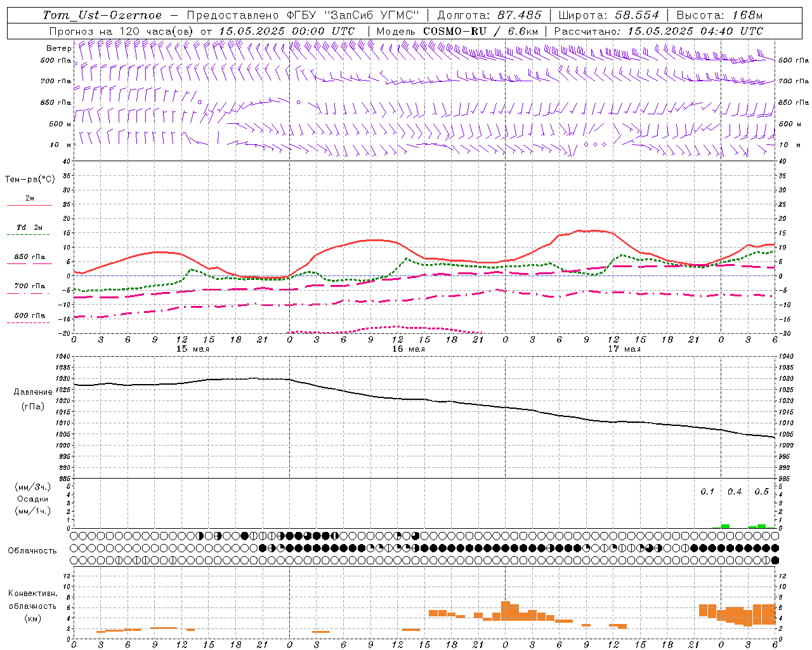Click the provider text ФГБУ "ЗапСиб УГМС"
The image size is (812, 650).
click(x=354, y=15)
